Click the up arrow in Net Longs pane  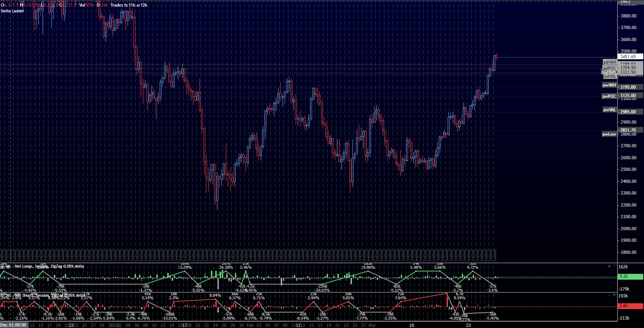click(614, 266)
